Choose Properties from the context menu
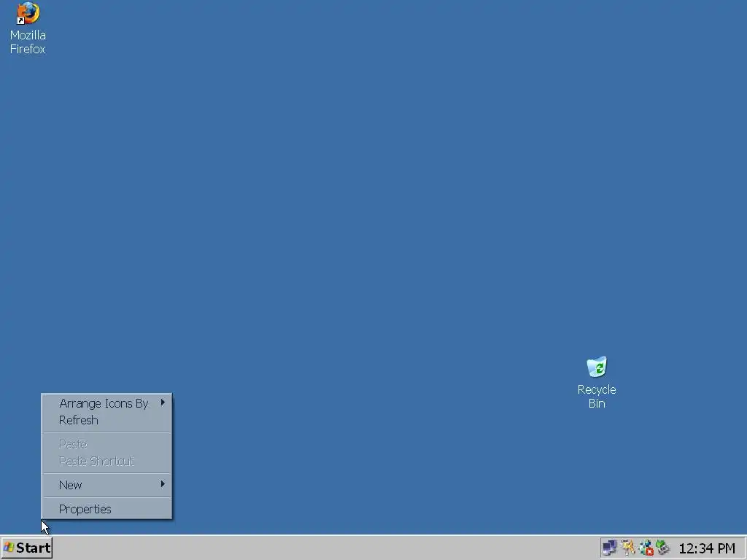Viewport: 747px width, 560px height. pos(107,509)
